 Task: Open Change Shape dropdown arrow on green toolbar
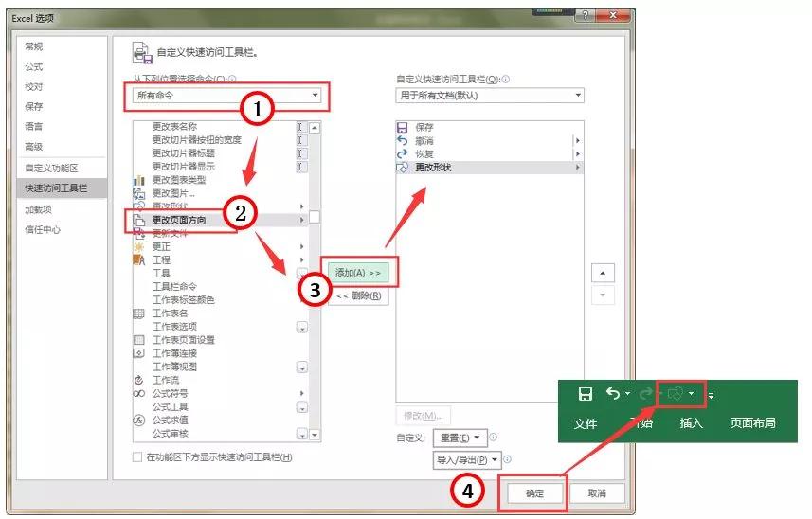click(691, 394)
